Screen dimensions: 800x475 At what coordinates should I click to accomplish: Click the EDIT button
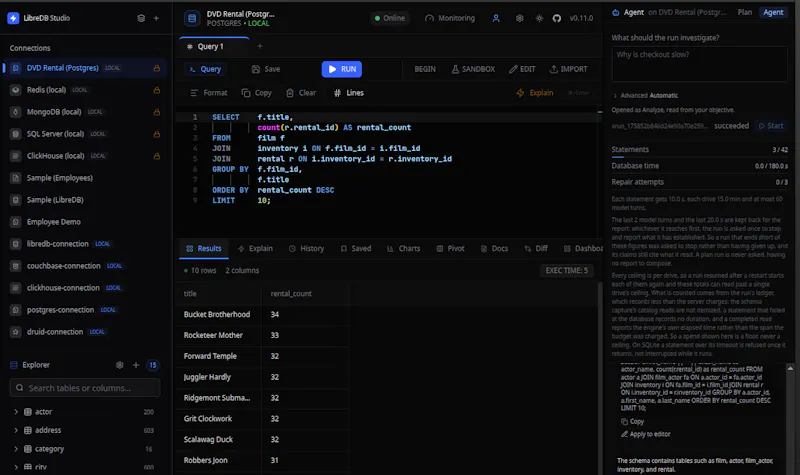pos(522,69)
